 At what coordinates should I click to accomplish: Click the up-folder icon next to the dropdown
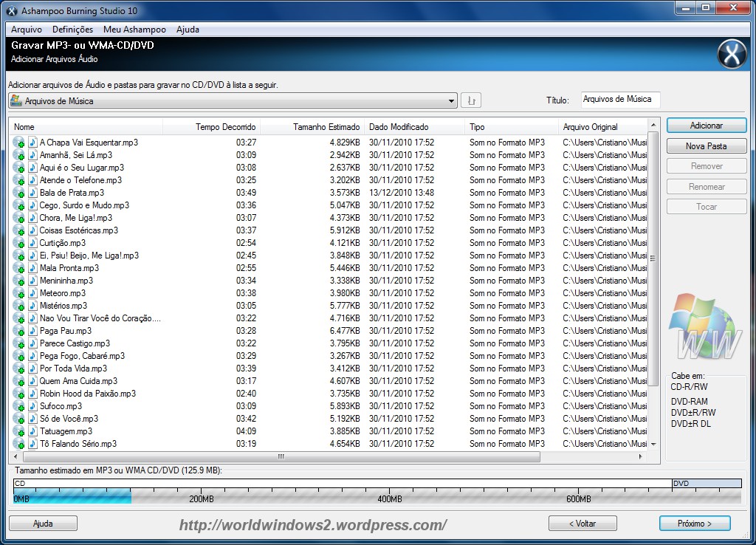click(x=471, y=100)
